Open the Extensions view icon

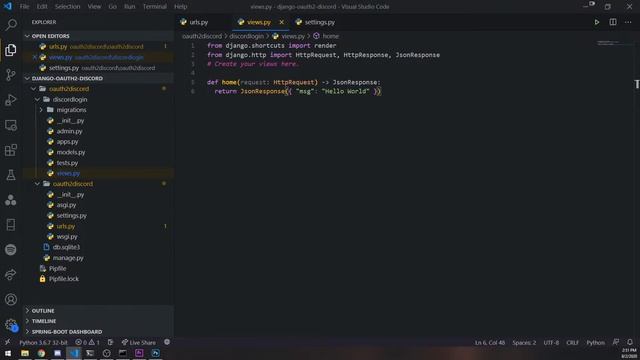pos(11,150)
